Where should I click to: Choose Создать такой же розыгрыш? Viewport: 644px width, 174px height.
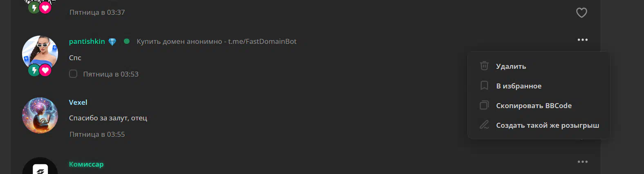pyautogui.click(x=539, y=125)
